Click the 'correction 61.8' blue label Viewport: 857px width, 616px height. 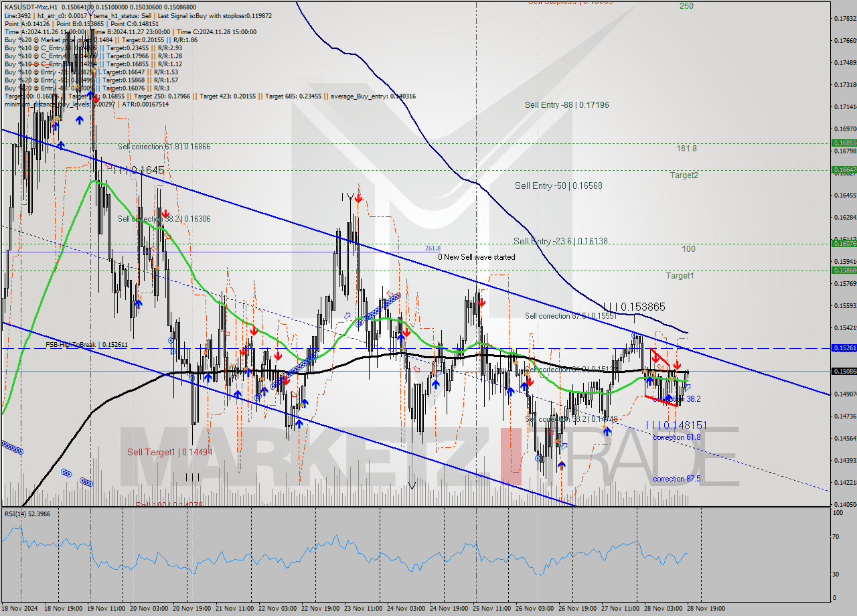pos(677,437)
